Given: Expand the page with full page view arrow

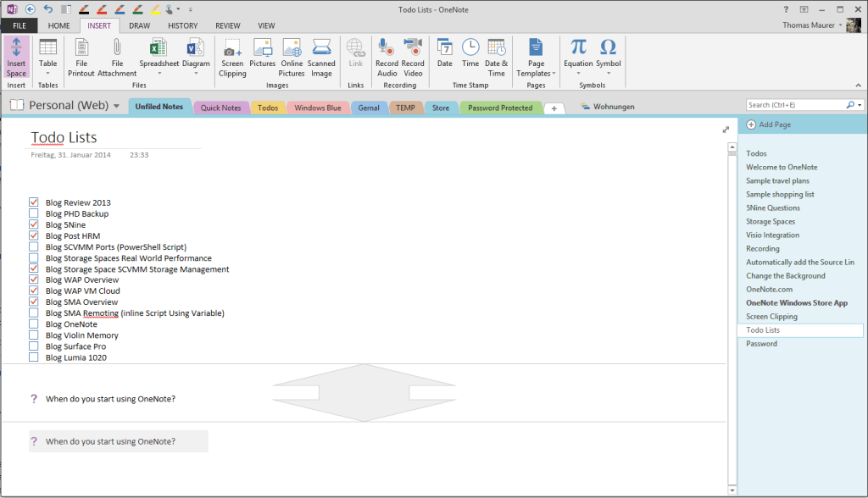Looking at the screenshot, I should [x=726, y=130].
